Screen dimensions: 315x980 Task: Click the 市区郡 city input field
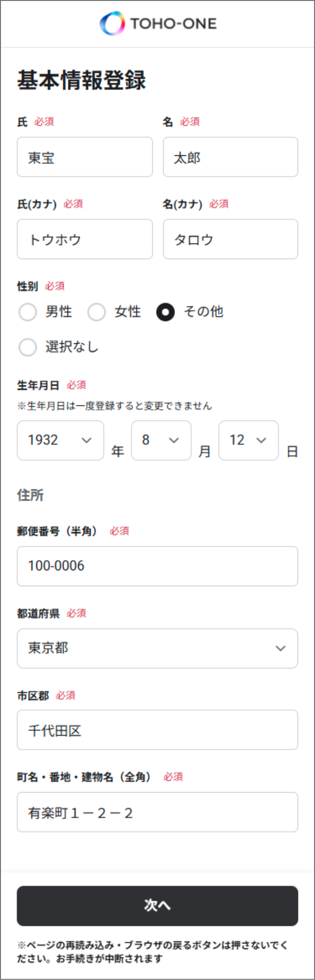pos(157,730)
